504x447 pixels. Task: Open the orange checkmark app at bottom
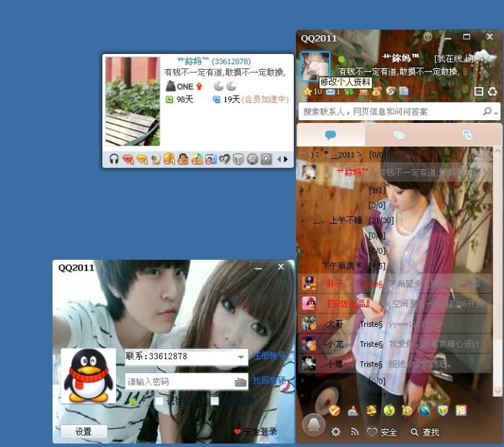tap(334, 410)
